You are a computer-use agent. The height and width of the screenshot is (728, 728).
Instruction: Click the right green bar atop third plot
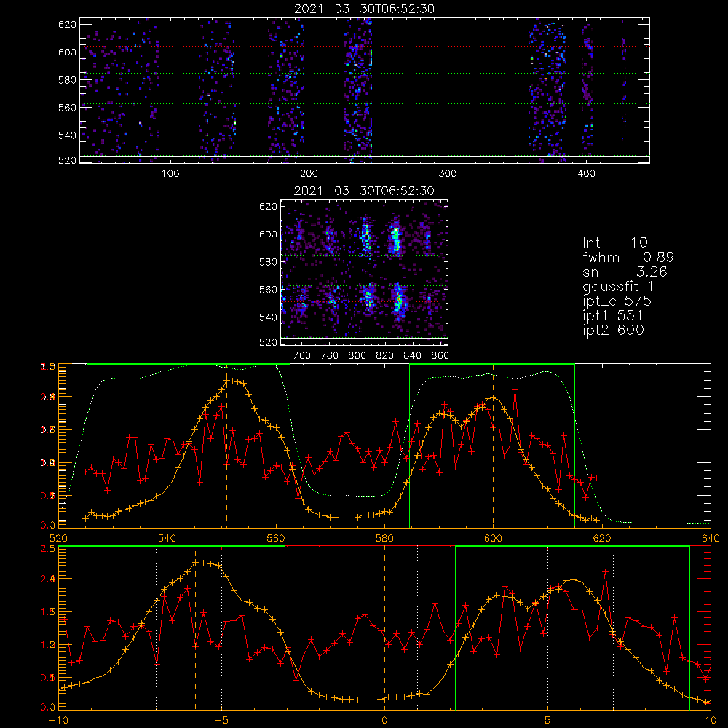coord(492,364)
